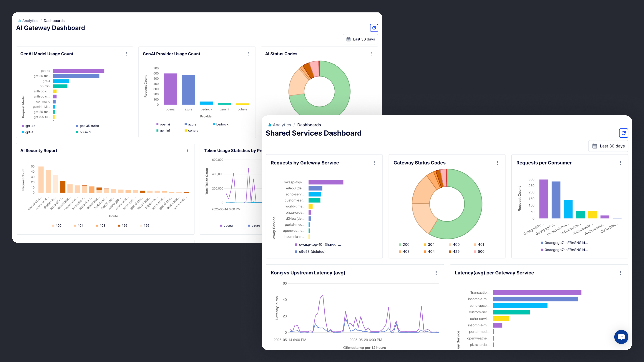Screen dimensions: 644x362
Task: Open options menu for AI Status Codes chart
Action: pyautogui.click(x=371, y=54)
